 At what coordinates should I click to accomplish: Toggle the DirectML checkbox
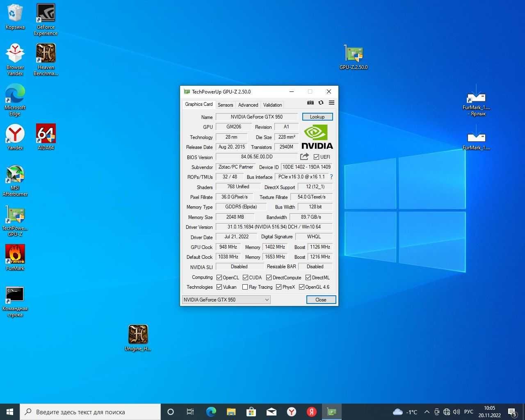[308, 277]
